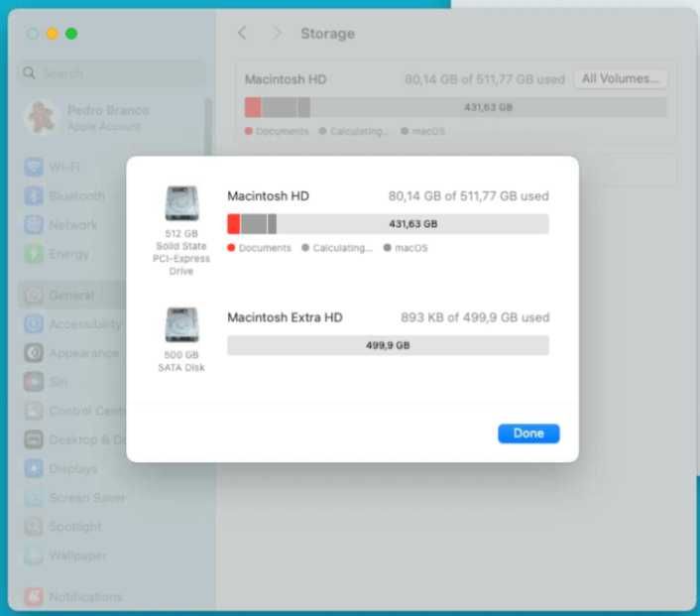Select Appearance in the settings sidebar

click(x=71, y=353)
